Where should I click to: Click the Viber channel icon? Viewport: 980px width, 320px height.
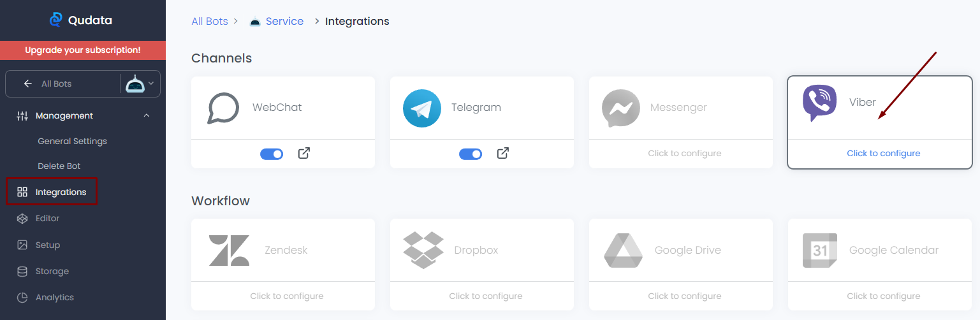point(819,103)
